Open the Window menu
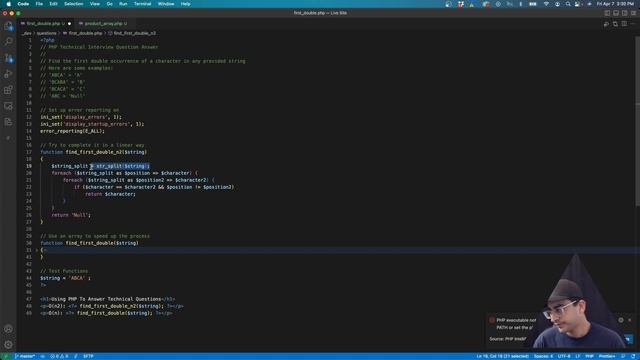Screen dimensions: 640x360 [x=166, y=4]
